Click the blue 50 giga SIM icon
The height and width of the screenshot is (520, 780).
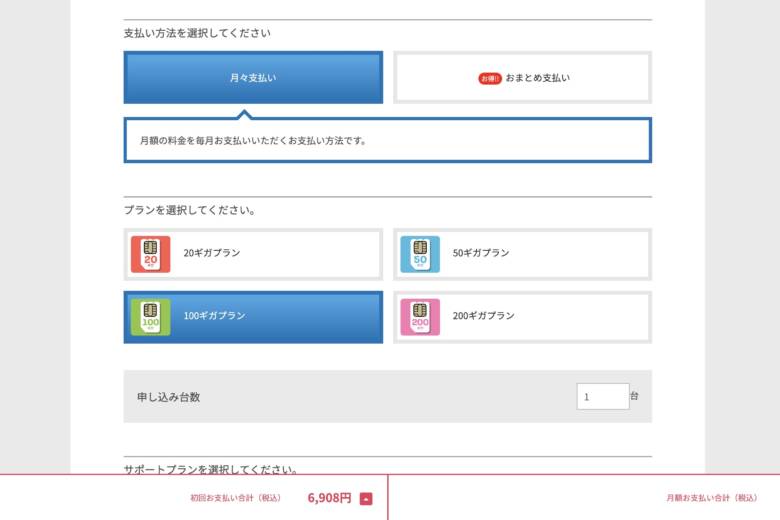tap(420, 254)
